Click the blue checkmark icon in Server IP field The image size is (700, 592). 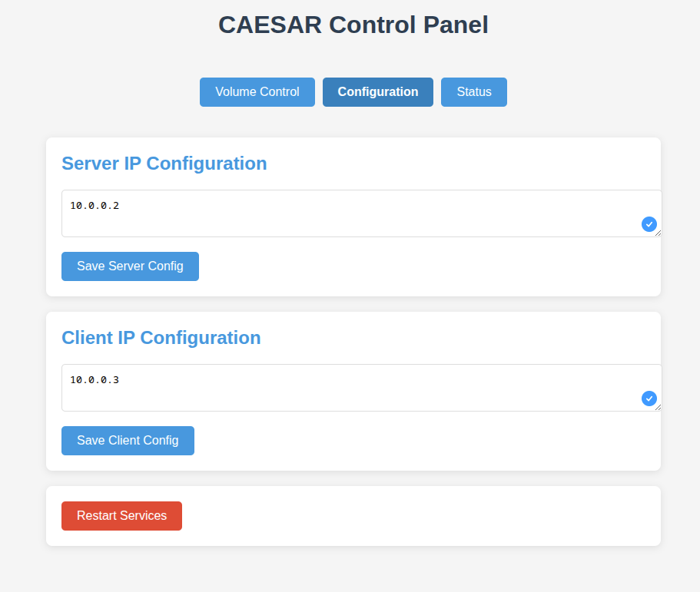point(649,224)
